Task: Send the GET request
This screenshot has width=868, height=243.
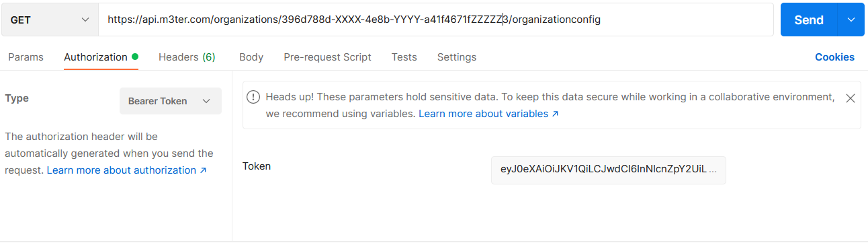Action: click(x=809, y=20)
